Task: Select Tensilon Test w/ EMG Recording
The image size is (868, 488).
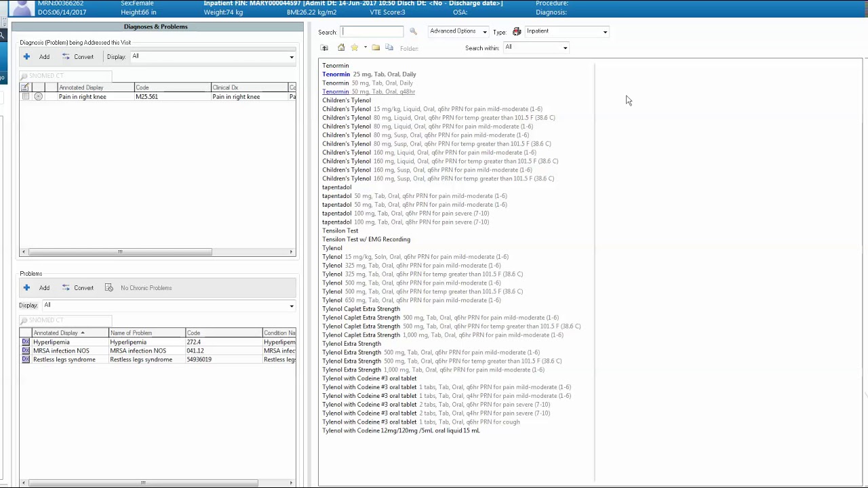Action: pos(366,239)
